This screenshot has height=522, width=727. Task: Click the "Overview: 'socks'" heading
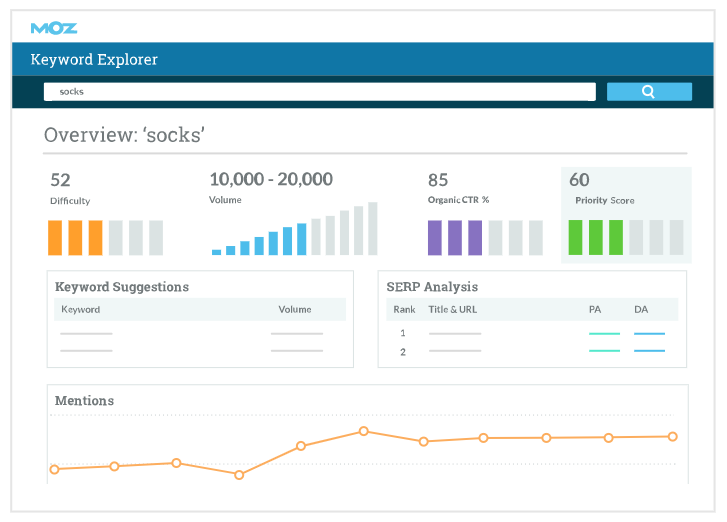[124, 135]
